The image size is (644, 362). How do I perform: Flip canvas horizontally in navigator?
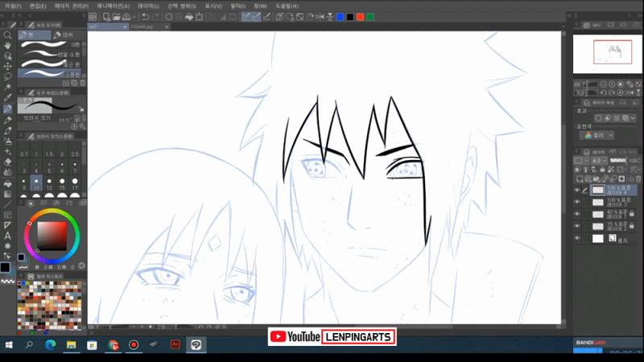tap(630, 93)
